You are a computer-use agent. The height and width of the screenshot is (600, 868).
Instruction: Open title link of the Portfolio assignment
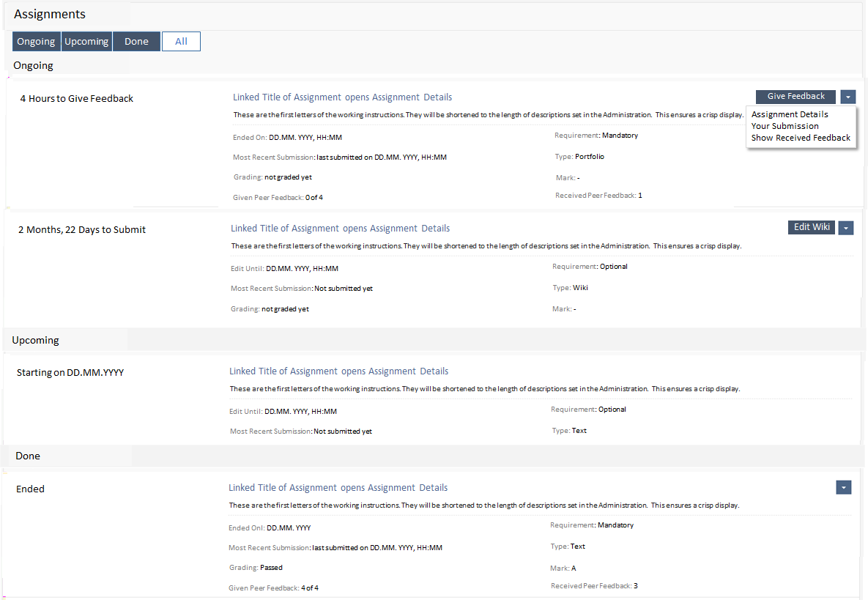click(x=342, y=97)
